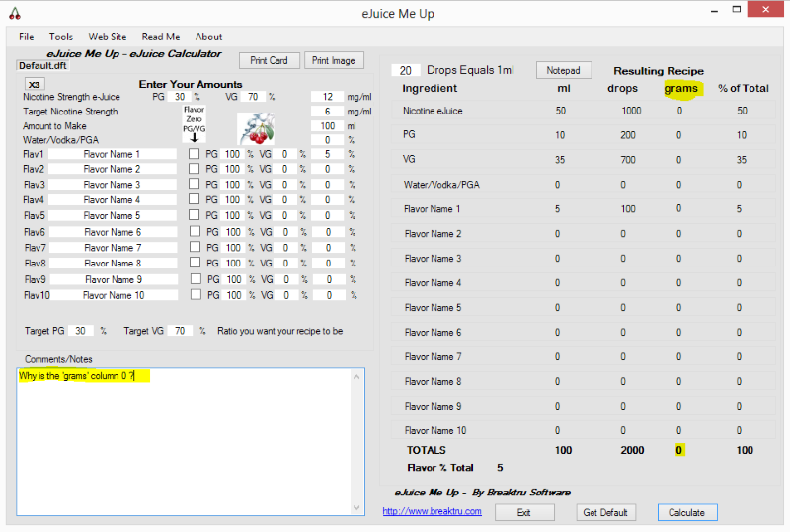The image size is (790, 532).
Task: Tick the Flav6 zero PG/VG checkbox
Action: pos(195,231)
